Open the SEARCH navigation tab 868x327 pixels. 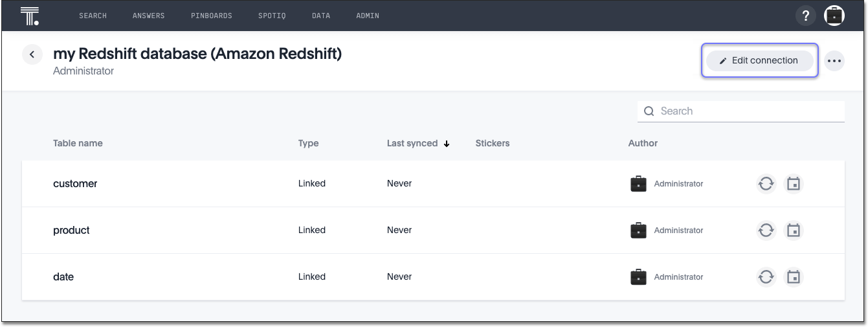pyautogui.click(x=93, y=16)
